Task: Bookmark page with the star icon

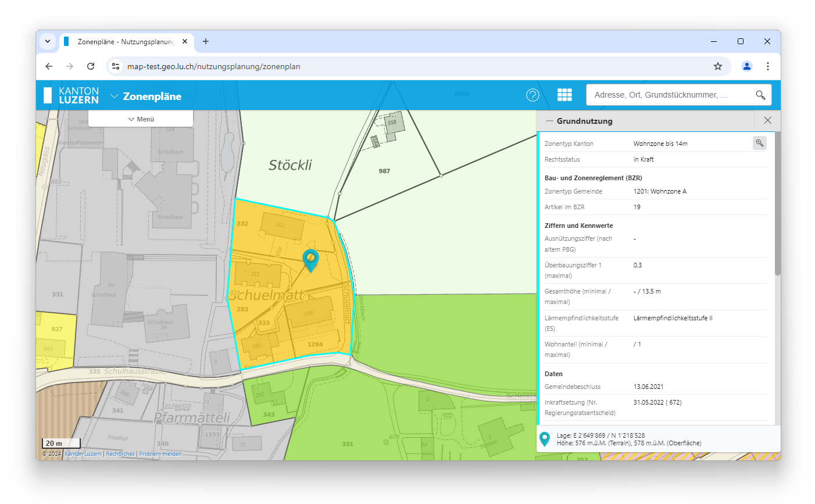Action: tap(718, 66)
